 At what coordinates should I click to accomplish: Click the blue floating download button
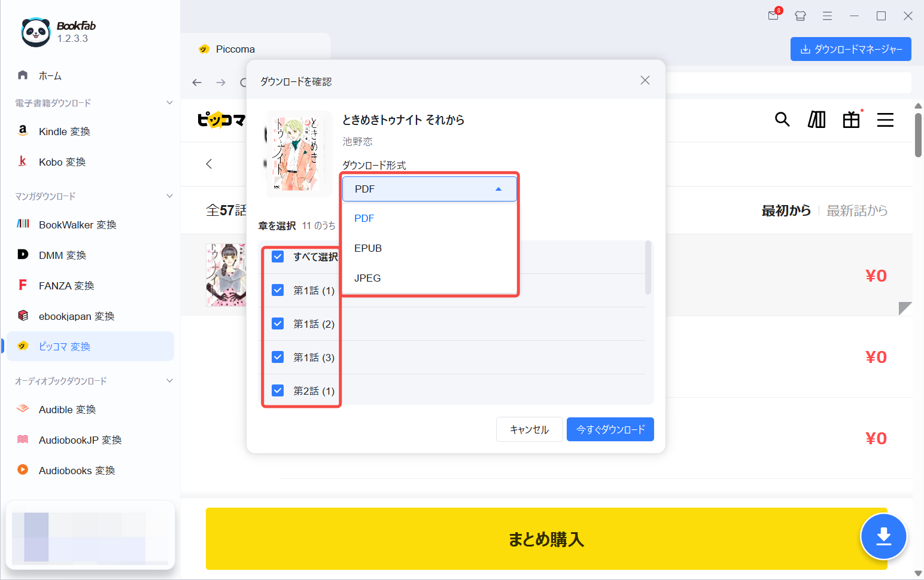883,536
